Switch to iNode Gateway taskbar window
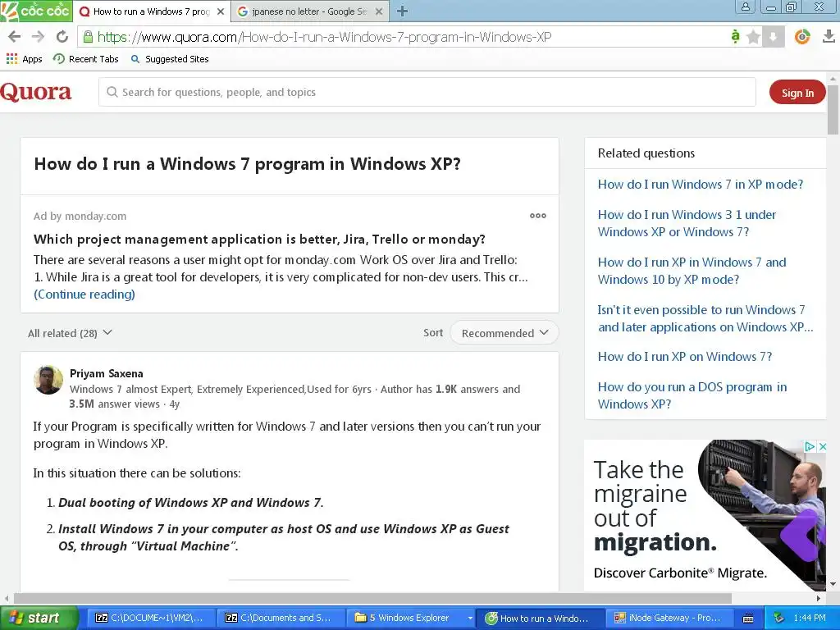840x630 pixels. pyautogui.click(x=670, y=618)
